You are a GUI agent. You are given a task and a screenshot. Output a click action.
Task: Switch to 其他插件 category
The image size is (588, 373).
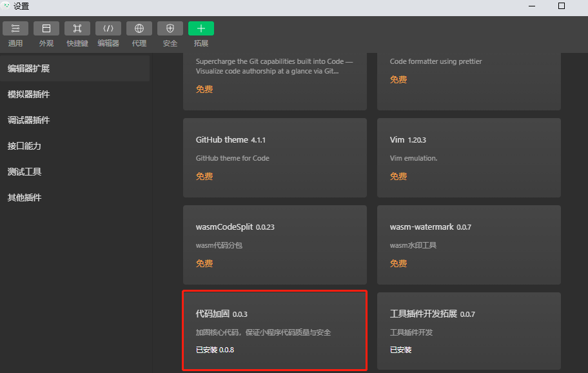point(34,197)
